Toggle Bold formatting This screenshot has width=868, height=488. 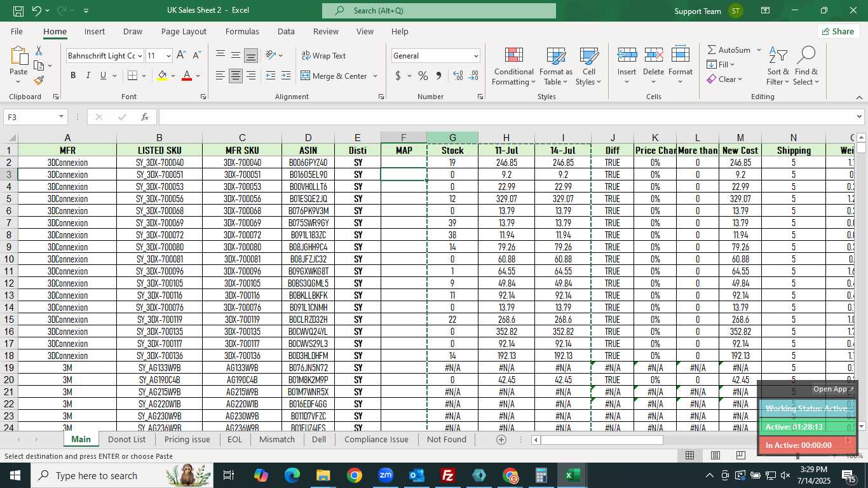point(73,76)
